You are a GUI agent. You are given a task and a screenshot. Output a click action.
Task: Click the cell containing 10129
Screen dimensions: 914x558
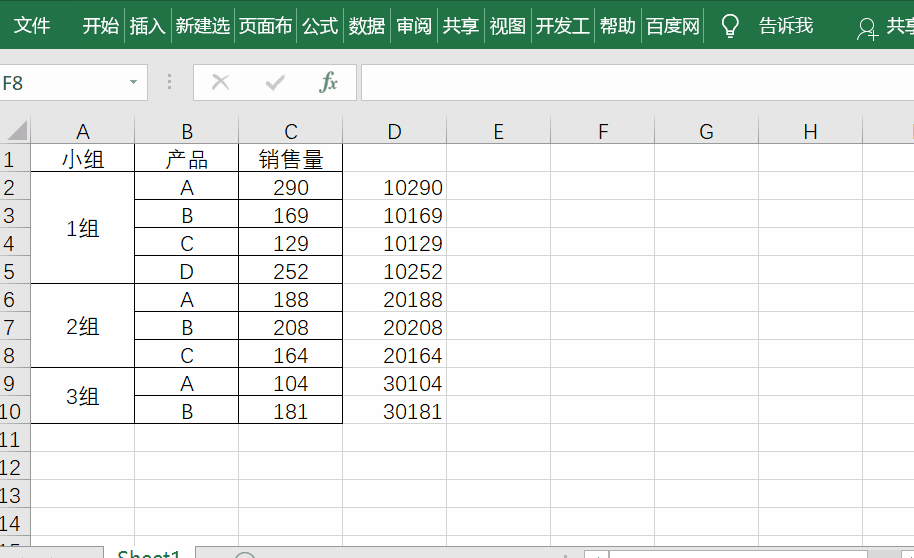[x=395, y=243]
